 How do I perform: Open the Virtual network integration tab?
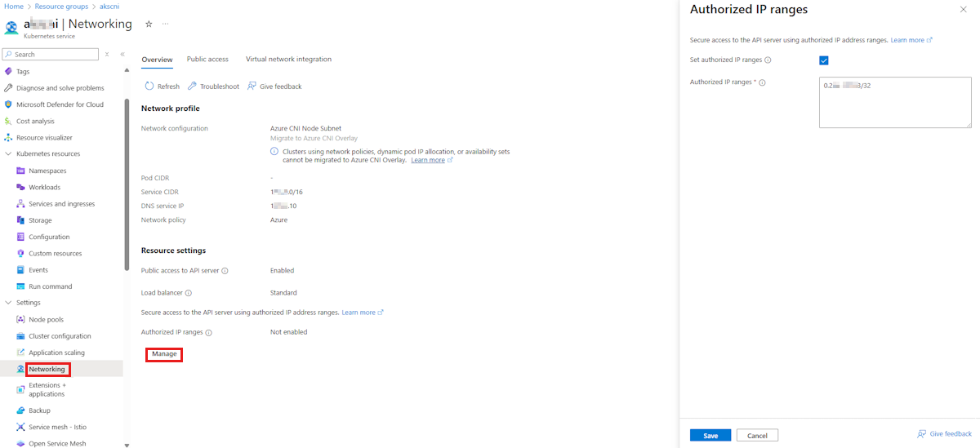(288, 60)
